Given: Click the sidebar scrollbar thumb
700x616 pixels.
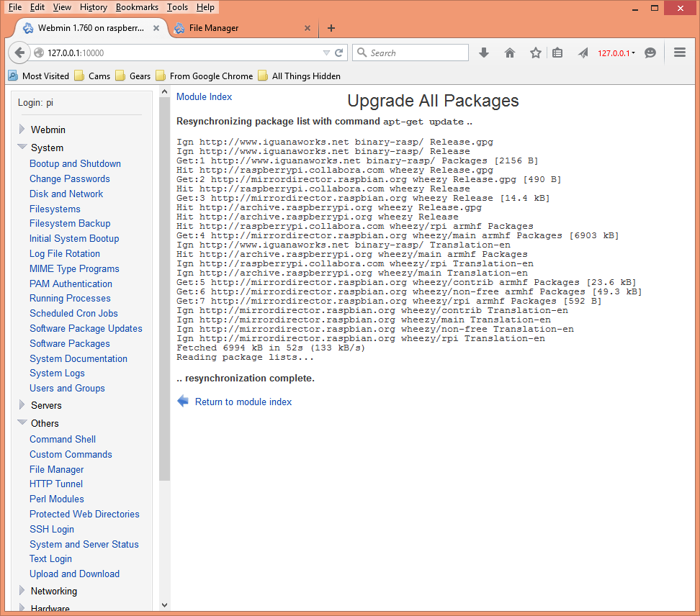Looking at the screenshot, I should (164, 289).
